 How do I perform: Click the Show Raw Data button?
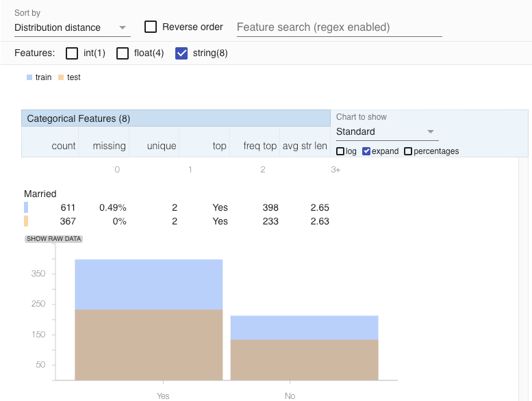[x=54, y=239]
